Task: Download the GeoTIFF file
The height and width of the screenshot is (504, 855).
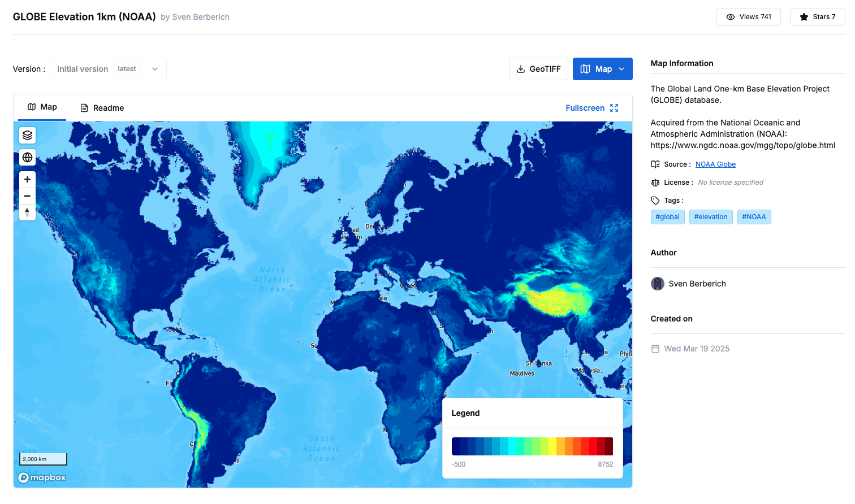Action: [x=538, y=69]
